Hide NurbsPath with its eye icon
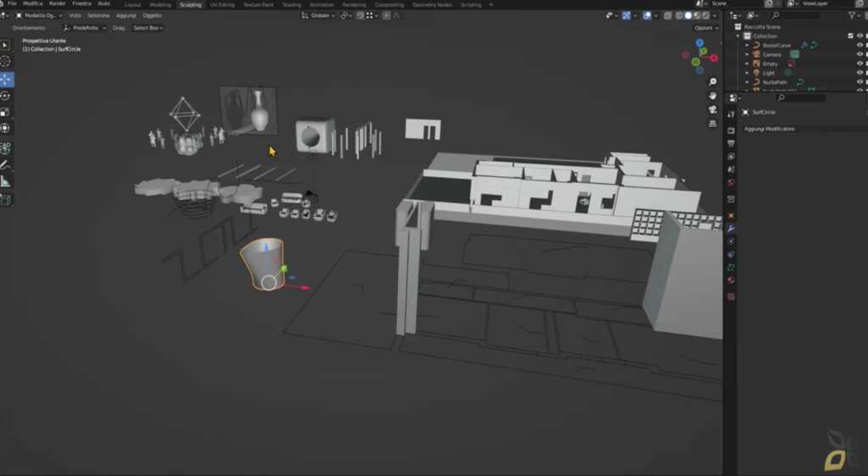Image resolution: width=868 pixels, height=476 pixels. pos(860,82)
